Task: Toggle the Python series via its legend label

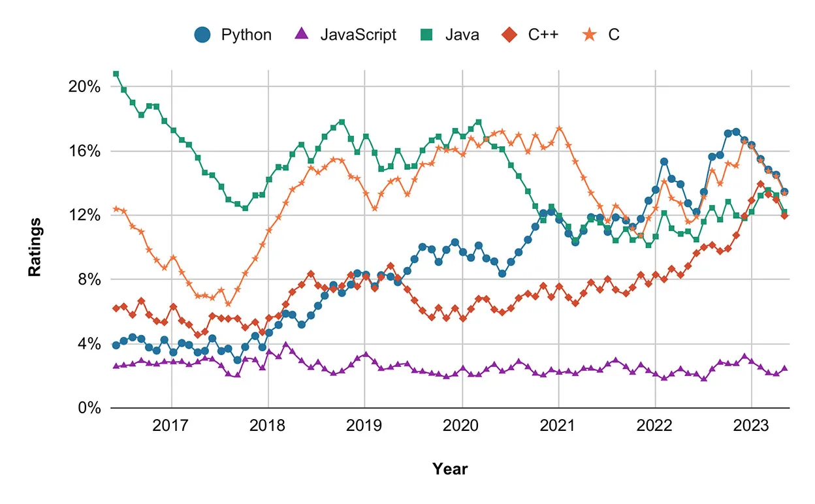Action: click(x=246, y=35)
